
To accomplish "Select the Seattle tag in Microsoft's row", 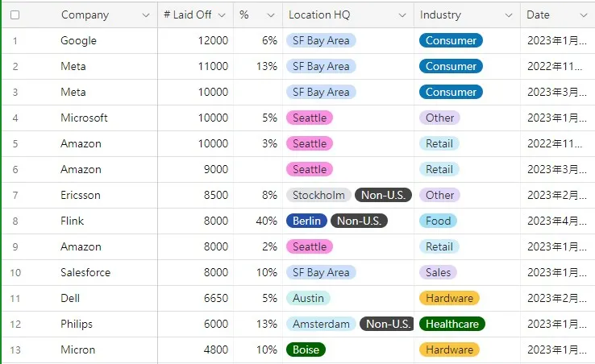I will pyautogui.click(x=310, y=118).
